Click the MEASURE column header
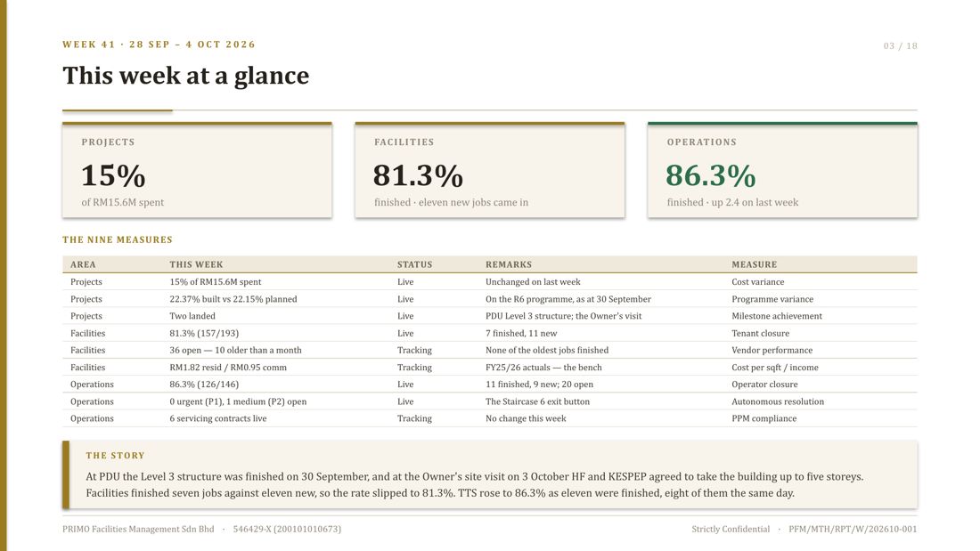This screenshot has height=551, width=980. pos(755,264)
